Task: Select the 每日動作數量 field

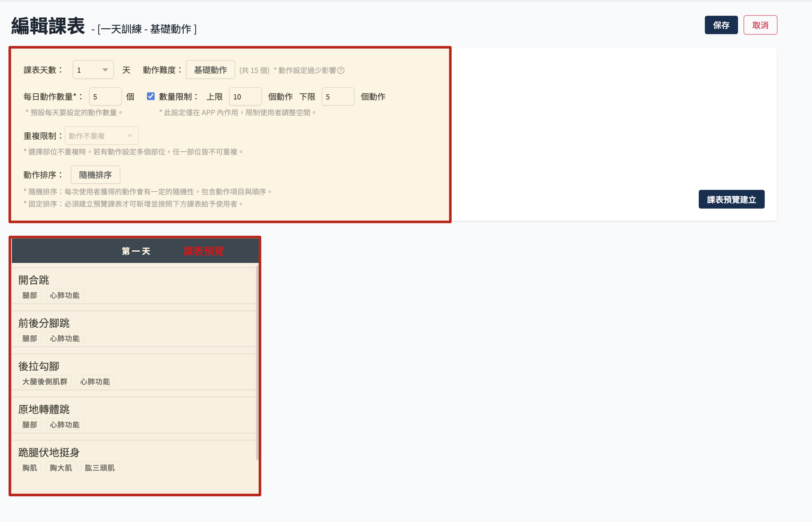Action: point(105,97)
